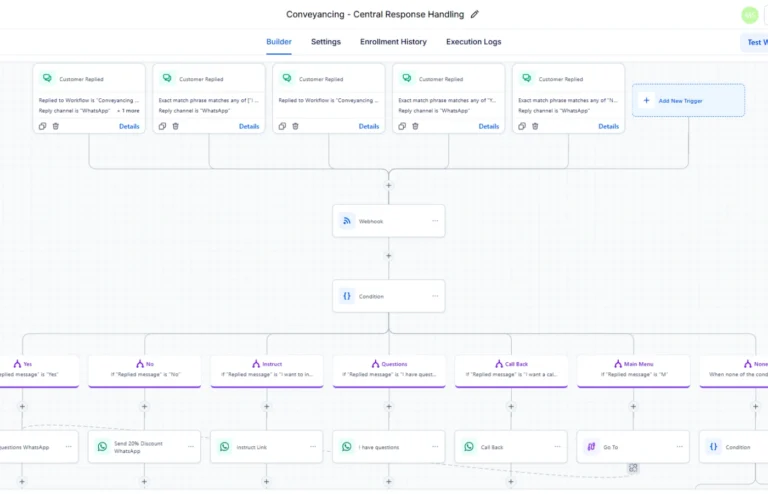Open the I have questions node menu
The height and width of the screenshot is (494, 768).
click(435, 447)
